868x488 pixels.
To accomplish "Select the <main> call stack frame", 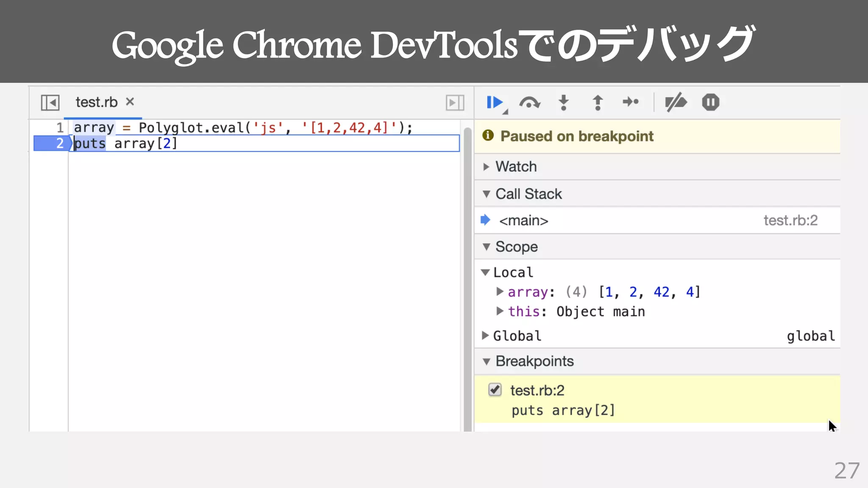I will coord(657,220).
